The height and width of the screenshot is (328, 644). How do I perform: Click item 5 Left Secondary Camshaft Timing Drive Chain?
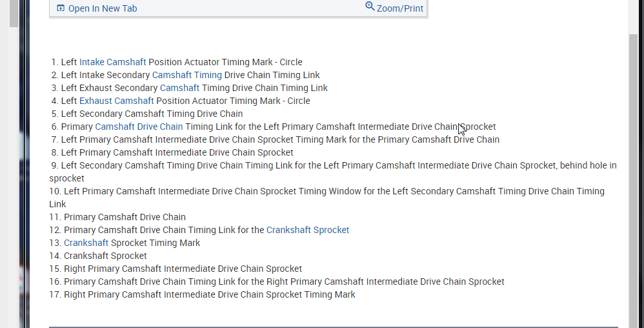click(x=152, y=114)
